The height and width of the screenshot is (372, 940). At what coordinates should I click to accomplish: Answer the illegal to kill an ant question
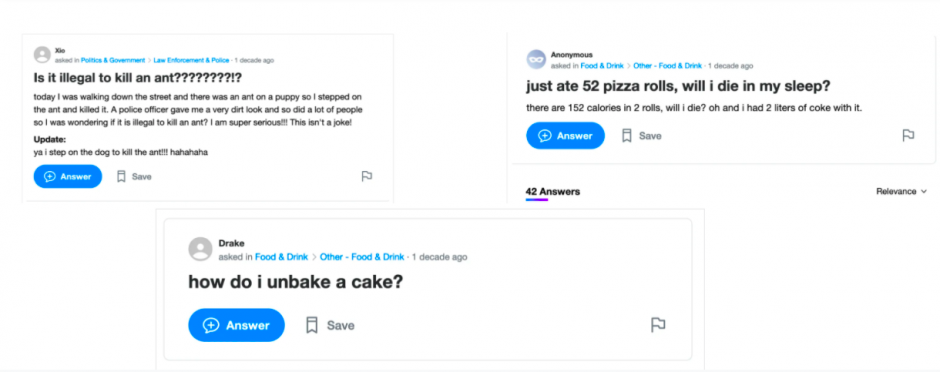point(68,177)
